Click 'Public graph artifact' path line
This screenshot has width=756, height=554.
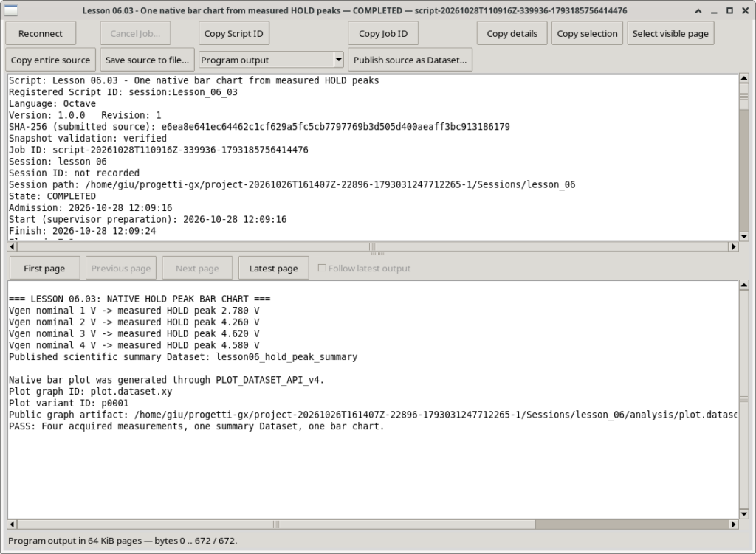[x=373, y=415]
